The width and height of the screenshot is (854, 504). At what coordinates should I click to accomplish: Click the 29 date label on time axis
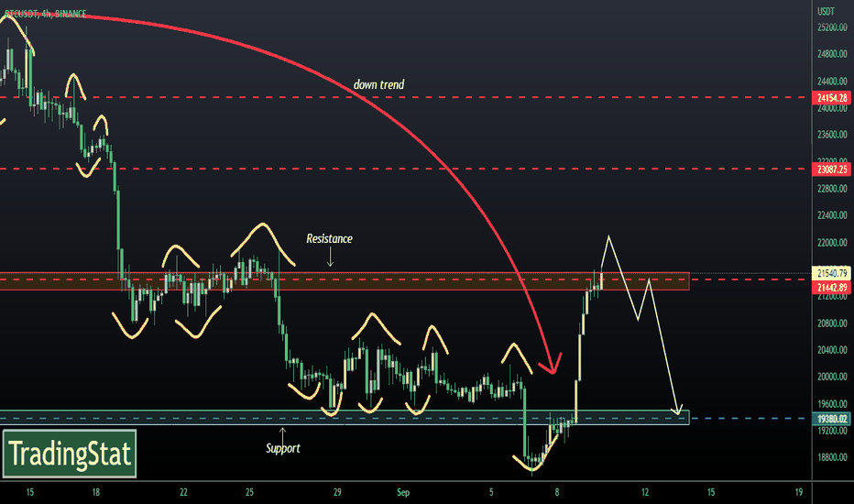(337, 492)
